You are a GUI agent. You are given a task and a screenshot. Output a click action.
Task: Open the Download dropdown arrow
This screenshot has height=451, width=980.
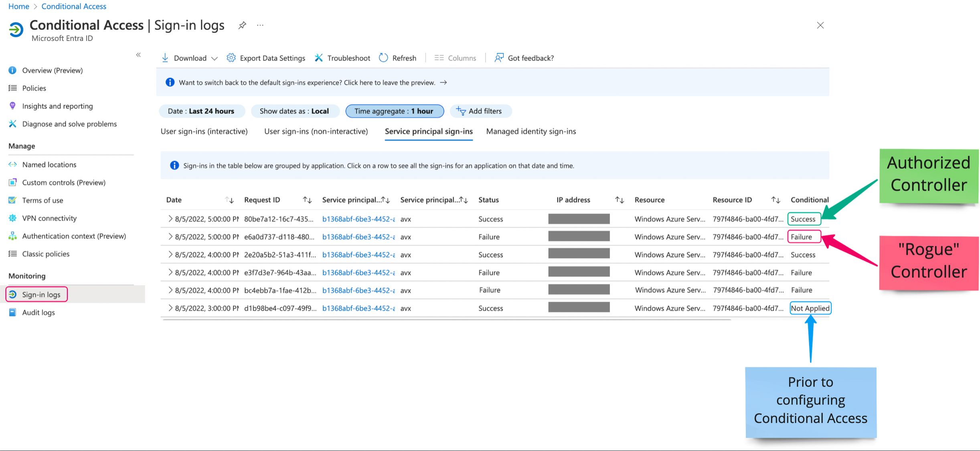[215, 58]
